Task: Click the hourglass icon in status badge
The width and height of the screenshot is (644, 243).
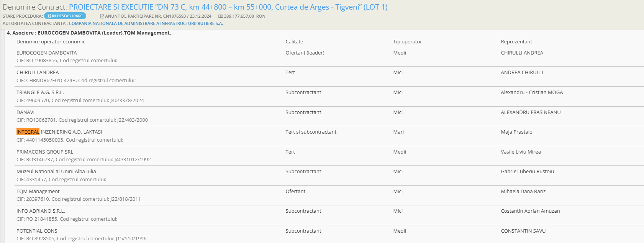Action: pyautogui.click(x=49, y=16)
